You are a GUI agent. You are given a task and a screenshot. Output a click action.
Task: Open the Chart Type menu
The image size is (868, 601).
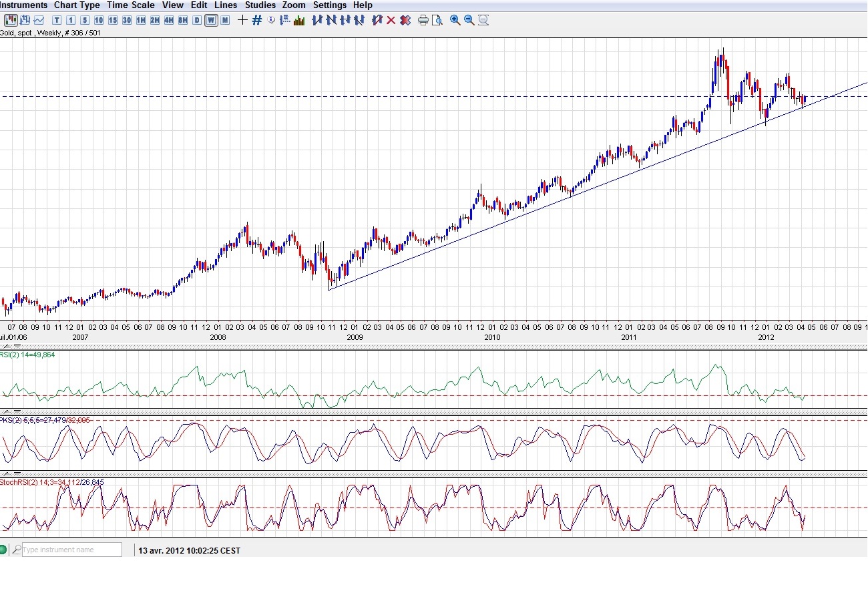77,5
